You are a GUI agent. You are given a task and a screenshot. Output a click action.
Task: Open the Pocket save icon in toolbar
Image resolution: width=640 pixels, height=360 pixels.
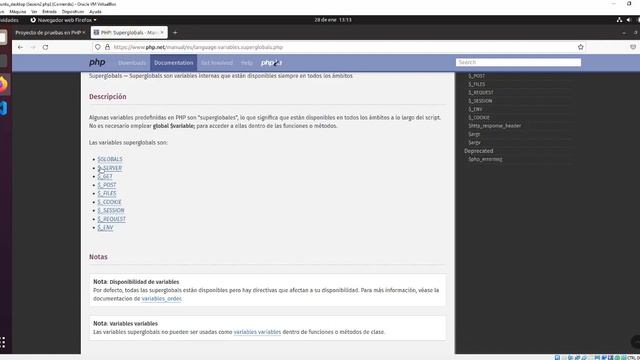click(x=633, y=47)
